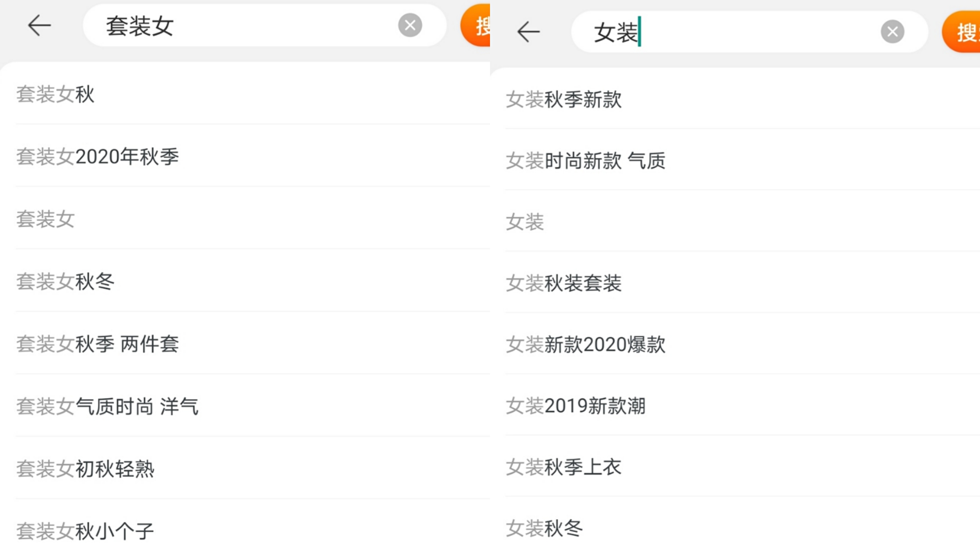Image resolution: width=980 pixels, height=551 pixels.
Task: Choose the 女装时尚新款 气质 suggestion
Action: click(x=586, y=161)
